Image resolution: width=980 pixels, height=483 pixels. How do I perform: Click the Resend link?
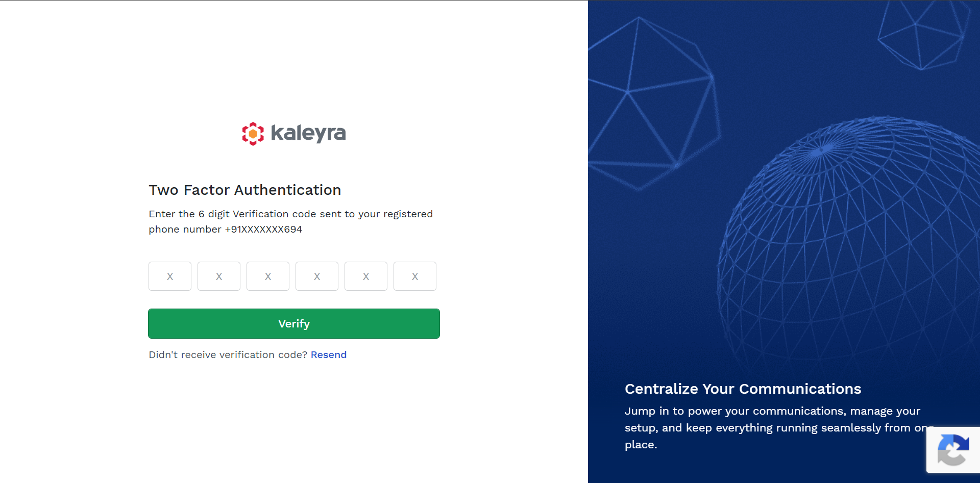click(x=329, y=354)
